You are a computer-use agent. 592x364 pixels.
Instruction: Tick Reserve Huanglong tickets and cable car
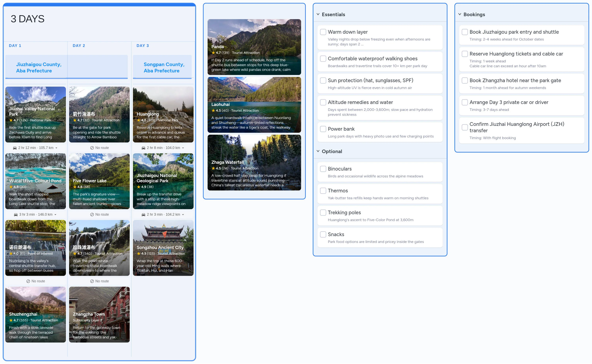(465, 54)
